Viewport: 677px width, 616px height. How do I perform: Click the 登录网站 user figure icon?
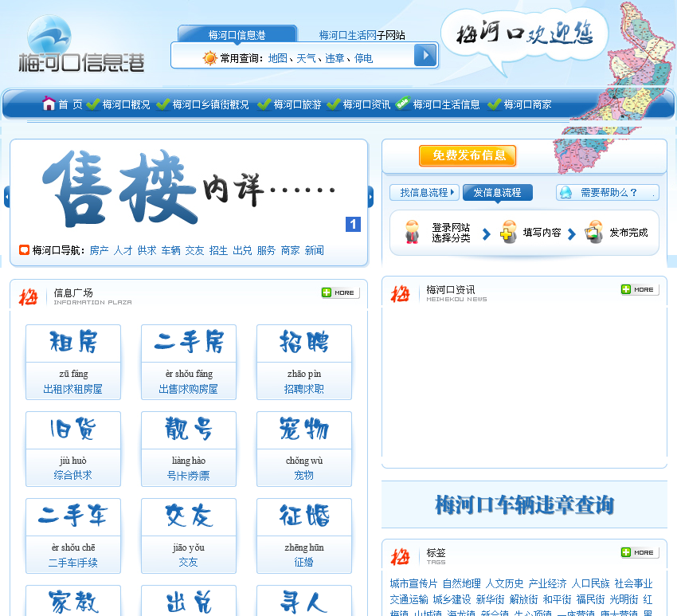(x=413, y=232)
